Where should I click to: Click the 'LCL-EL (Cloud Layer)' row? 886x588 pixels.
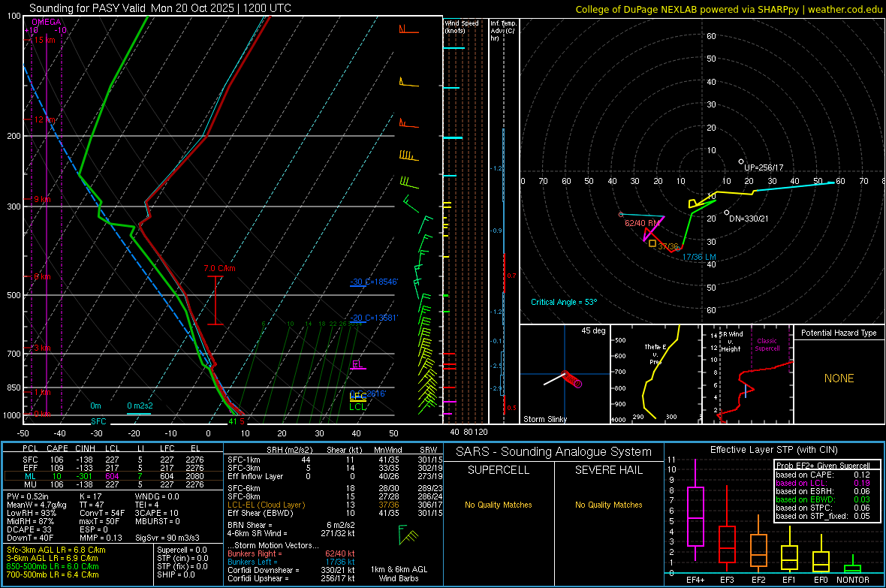335,505
